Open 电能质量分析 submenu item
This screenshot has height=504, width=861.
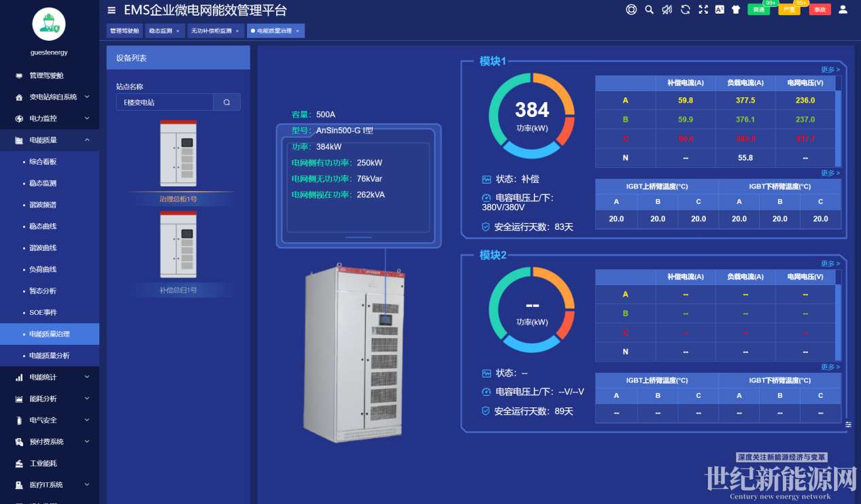click(50, 356)
